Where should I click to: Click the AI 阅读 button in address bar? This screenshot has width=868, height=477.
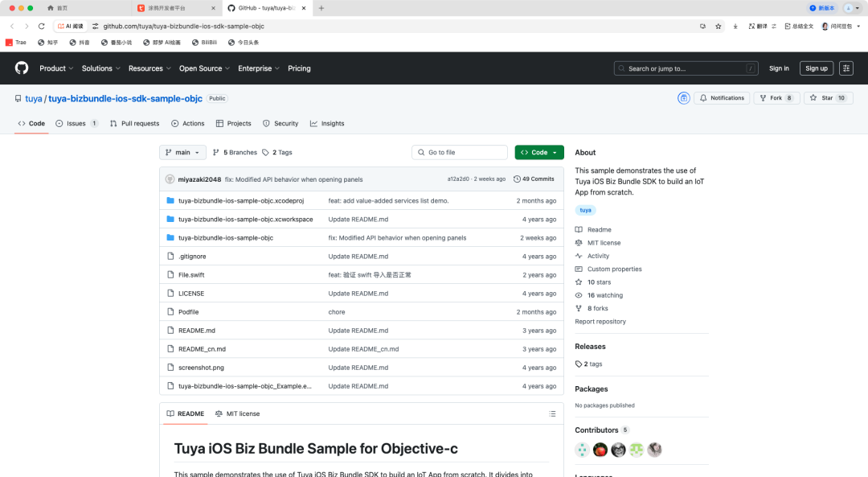click(x=70, y=26)
